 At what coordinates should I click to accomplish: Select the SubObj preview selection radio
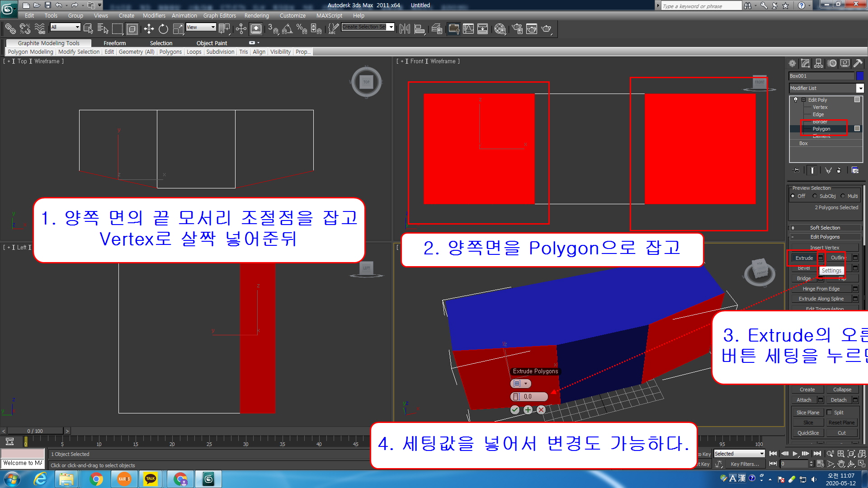pyautogui.click(x=815, y=196)
